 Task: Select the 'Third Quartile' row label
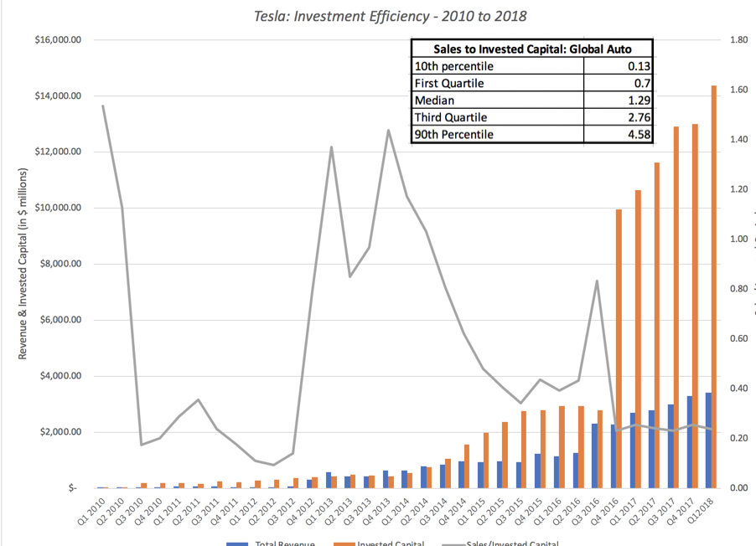tap(450, 117)
